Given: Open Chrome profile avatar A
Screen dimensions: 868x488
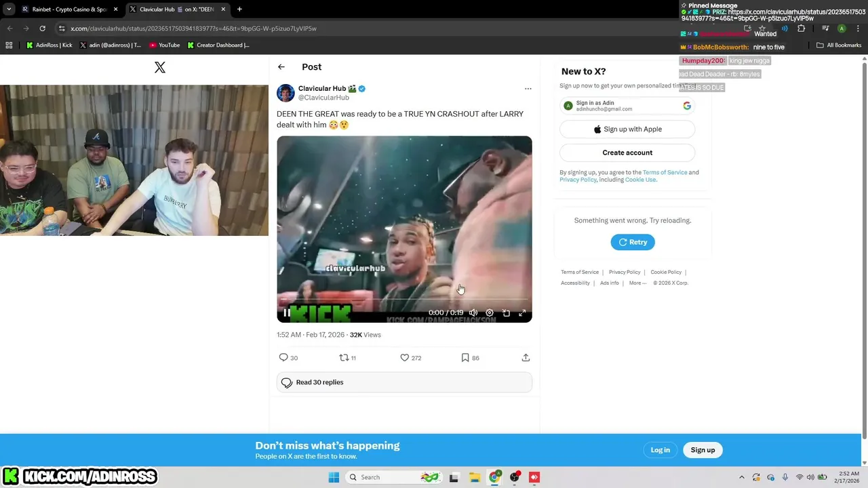Looking at the screenshot, I should pos(842,28).
